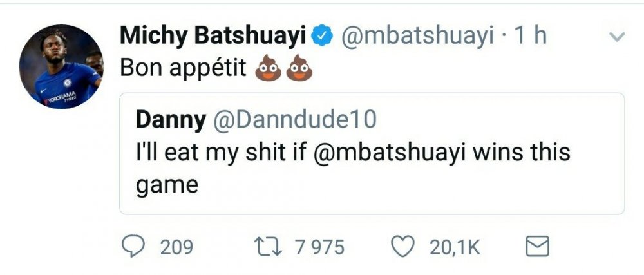Screen dimensions: 644x275
Task: Click the @mbatshuayi mention in quoted tweet
Action: point(390,153)
